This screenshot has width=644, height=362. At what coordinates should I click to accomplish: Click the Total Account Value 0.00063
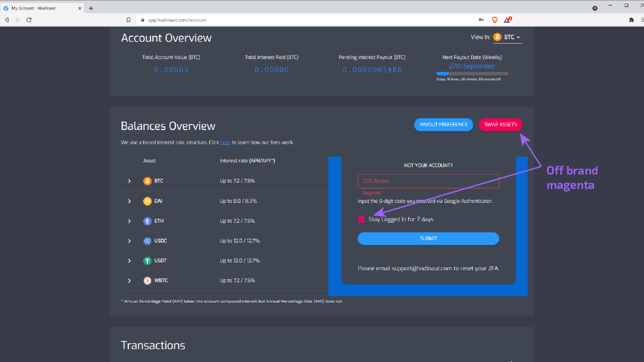(x=171, y=70)
